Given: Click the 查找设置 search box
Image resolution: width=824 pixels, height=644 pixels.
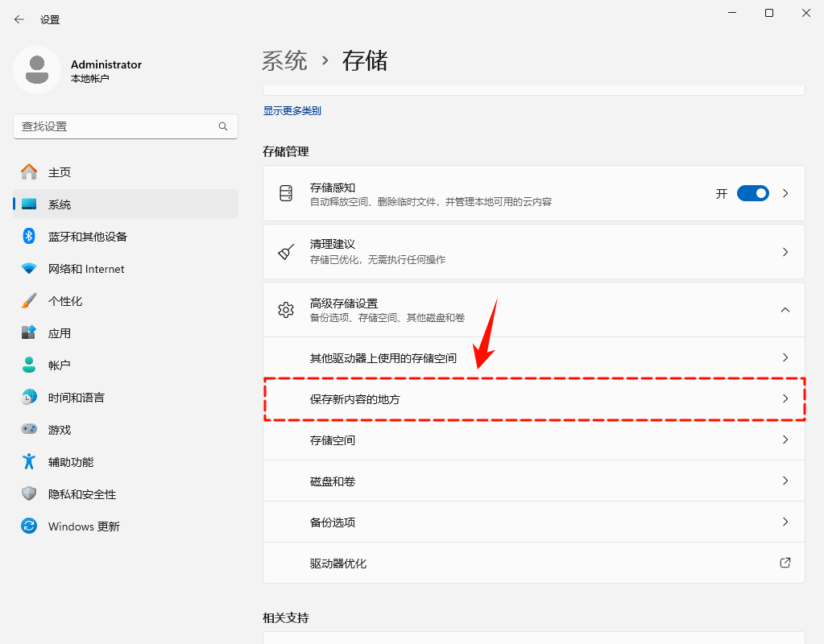Looking at the screenshot, I should click(x=125, y=126).
